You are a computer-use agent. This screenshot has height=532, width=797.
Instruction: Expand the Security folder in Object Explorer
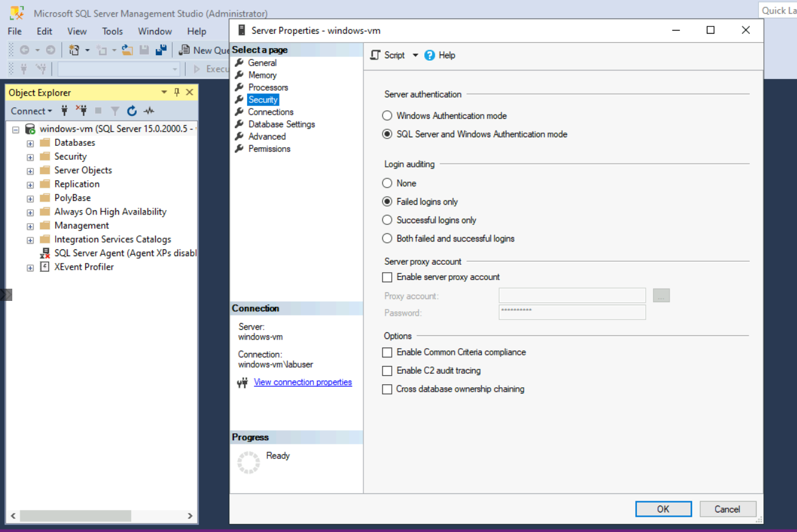click(30, 157)
